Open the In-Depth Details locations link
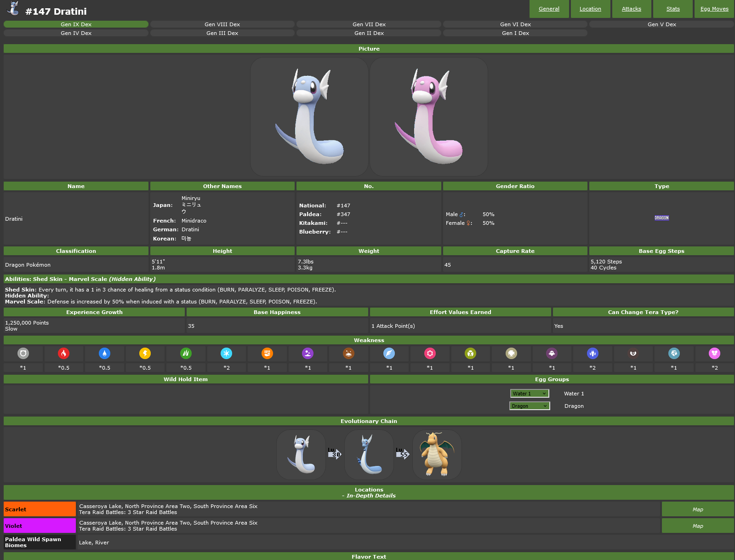Viewport: 735px width, 560px height. tap(371, 496)
